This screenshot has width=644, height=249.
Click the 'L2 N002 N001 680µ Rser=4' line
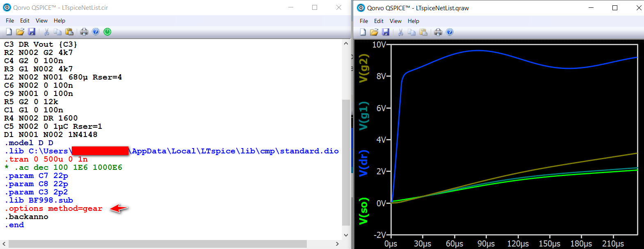tap(63, 77)
